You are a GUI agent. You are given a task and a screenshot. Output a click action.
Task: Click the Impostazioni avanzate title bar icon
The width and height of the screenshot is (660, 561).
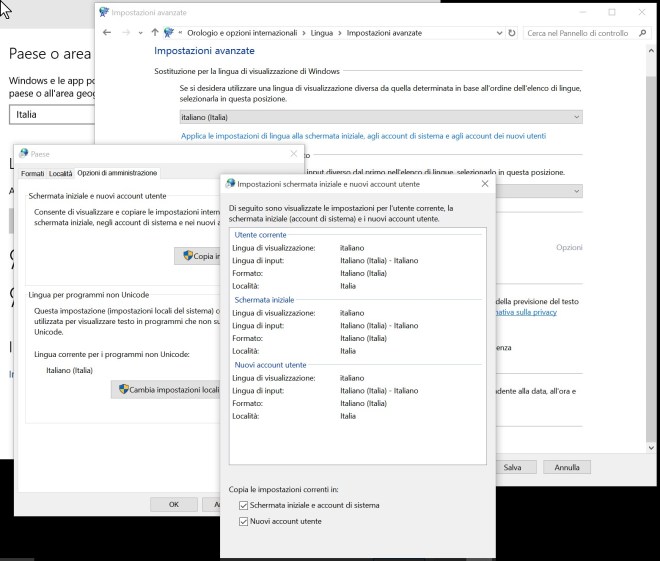click(x=104, y=12)
